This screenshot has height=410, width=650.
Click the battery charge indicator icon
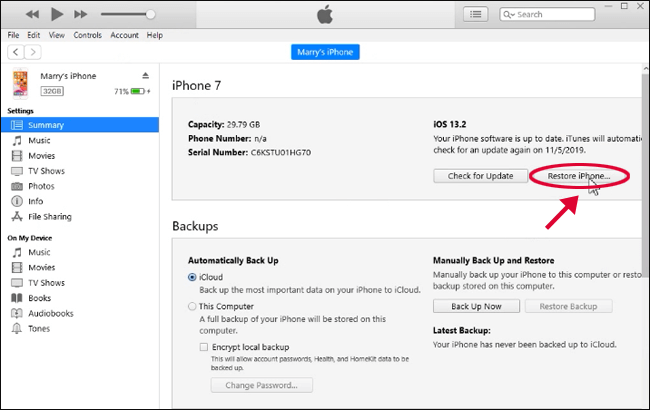[x=138, y=91]
